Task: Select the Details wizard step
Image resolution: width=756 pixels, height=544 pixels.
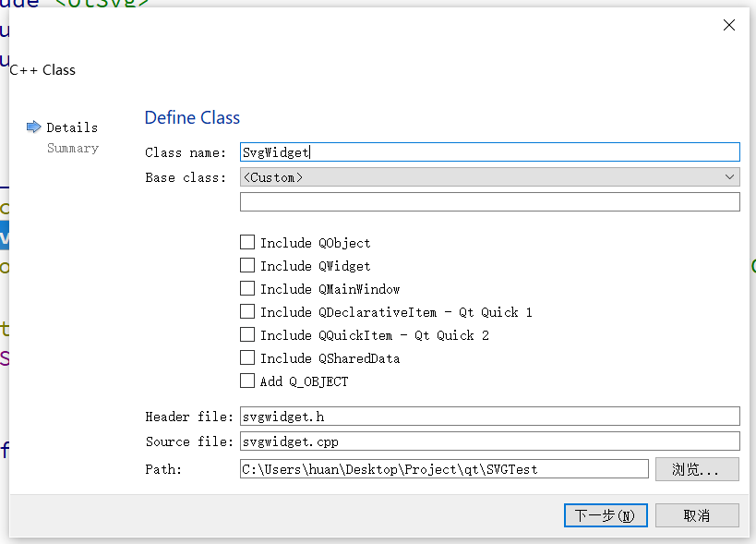Action: coord(72,127)
